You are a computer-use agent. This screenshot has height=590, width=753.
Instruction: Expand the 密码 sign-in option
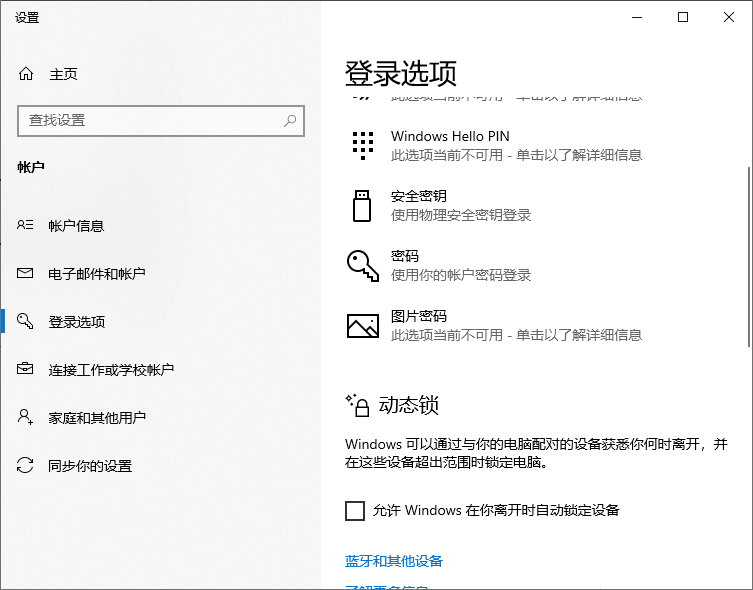click(405, 256)
